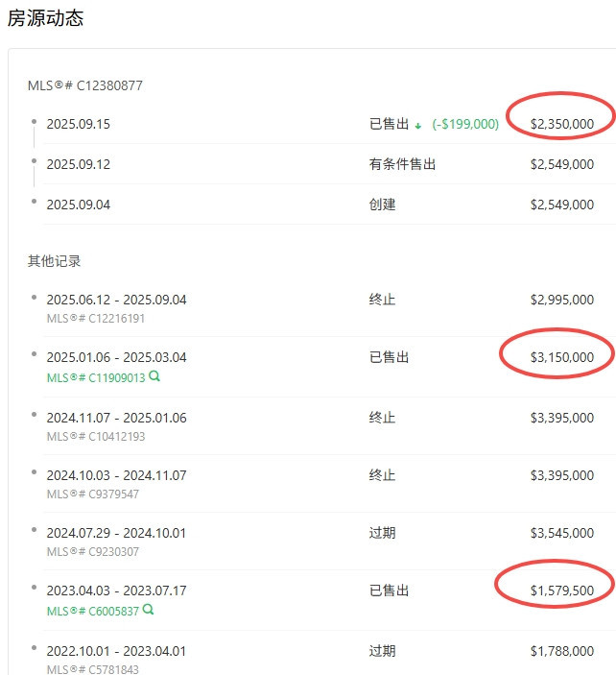Viewport: 616px width, 675px height.
Task: Click the circled $3,150,000 sold price
Action: (x=561, y=357)
